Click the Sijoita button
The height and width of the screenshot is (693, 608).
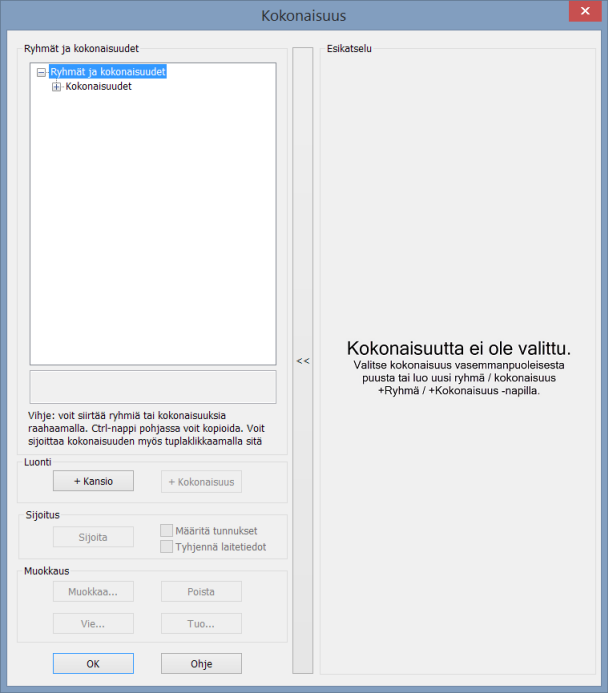(x=93, y=537)
